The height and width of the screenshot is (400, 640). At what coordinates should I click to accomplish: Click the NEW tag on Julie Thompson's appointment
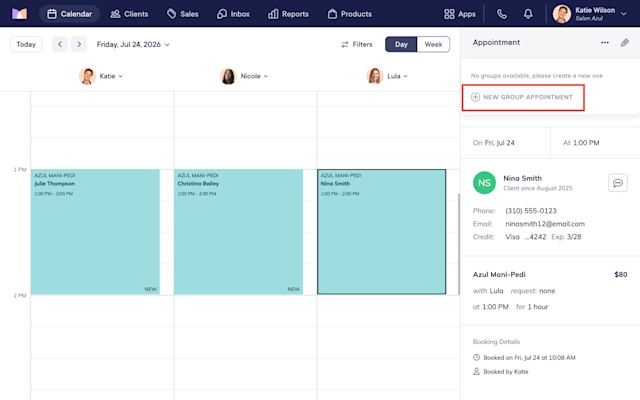tap(151, 289)
